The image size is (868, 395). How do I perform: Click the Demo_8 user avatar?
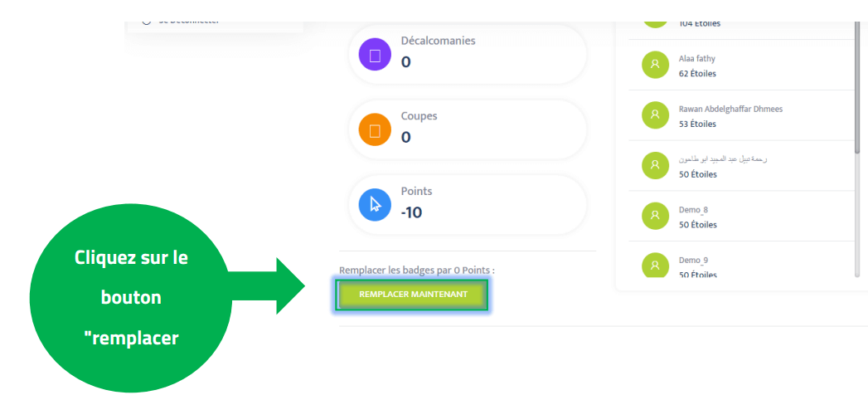coord(655,216)
